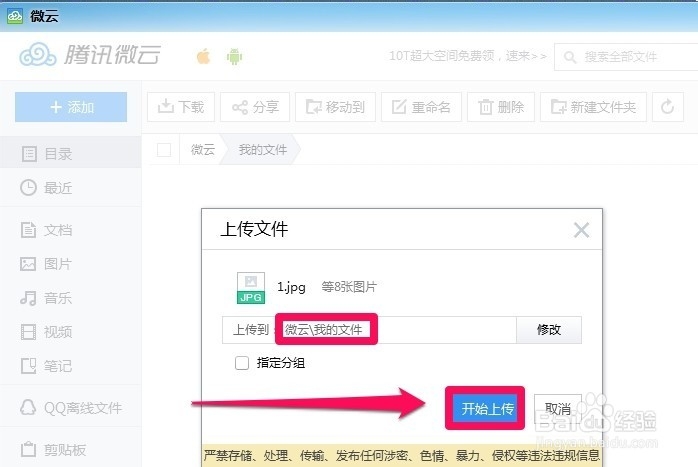Go to the 微云 breadcrumb
698x467 pixels.
[x=203, y=150]
